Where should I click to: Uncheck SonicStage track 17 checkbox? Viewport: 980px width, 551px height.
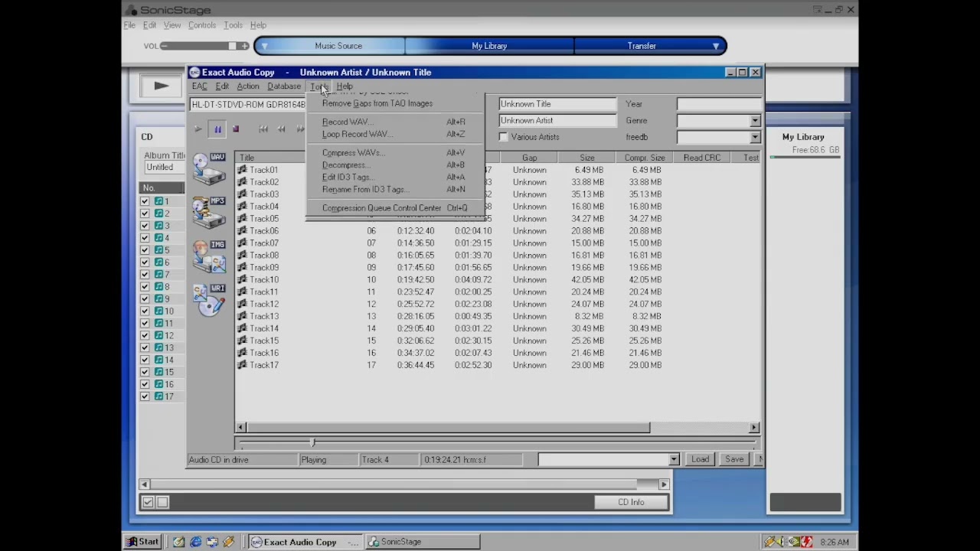pos(145,396)
